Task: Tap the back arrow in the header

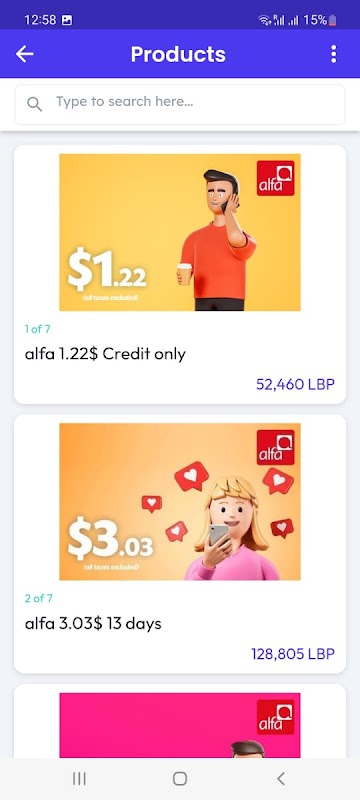Action: (x=24, y=54)
